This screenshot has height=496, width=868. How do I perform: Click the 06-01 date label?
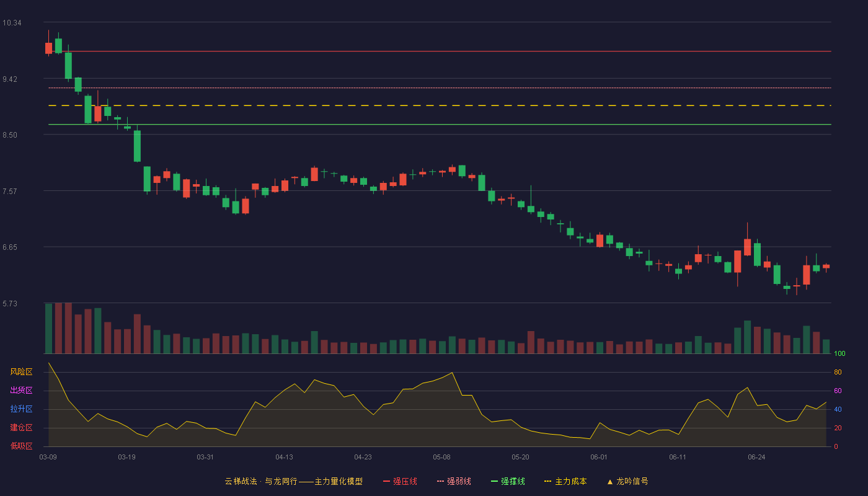click(x=599, y=457)
